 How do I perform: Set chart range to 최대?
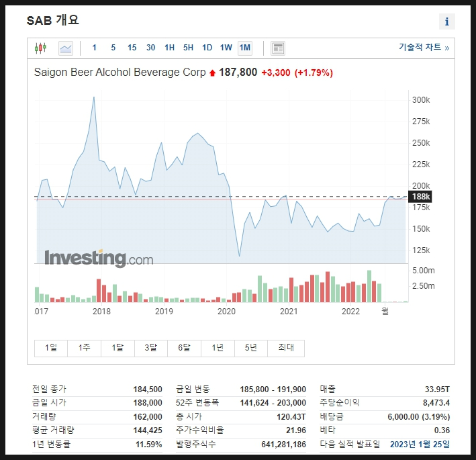click(x=286, y=348)
